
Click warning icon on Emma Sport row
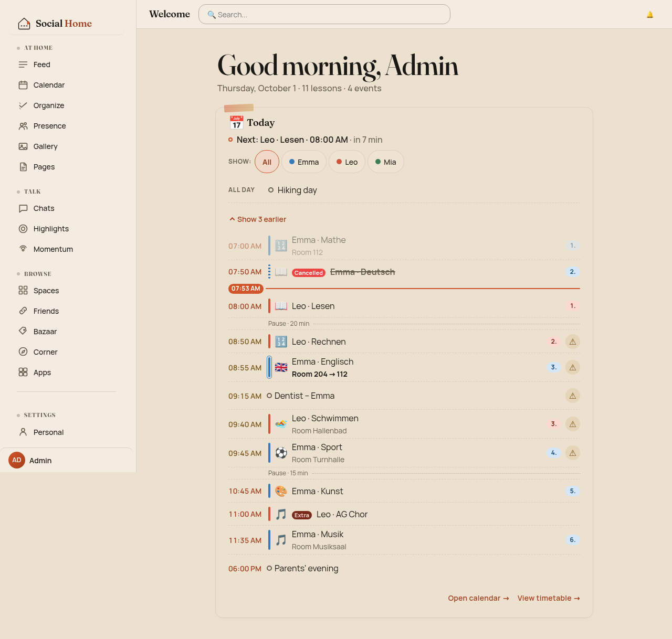(x=573, y=453)
